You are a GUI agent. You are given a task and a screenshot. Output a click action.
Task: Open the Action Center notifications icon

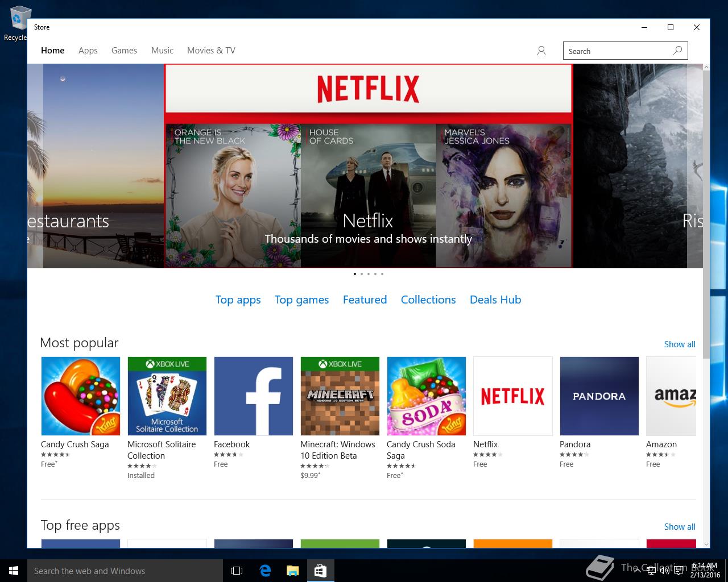(x=679, y=571)
